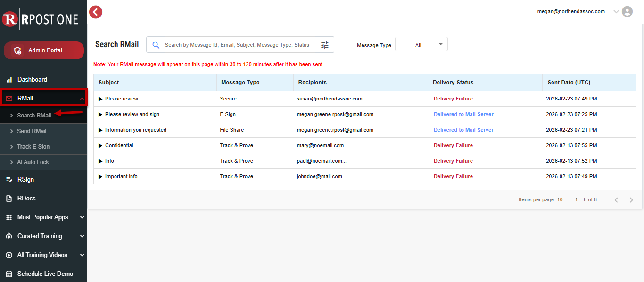644x282 pixels.
Task: Open the advanced search filter icon
Action: tap(325, 45)
